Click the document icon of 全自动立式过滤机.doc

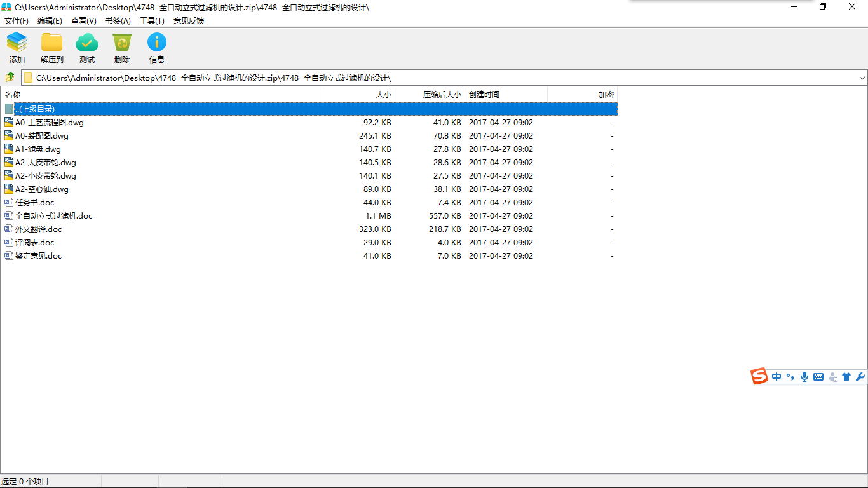[9, 215]
